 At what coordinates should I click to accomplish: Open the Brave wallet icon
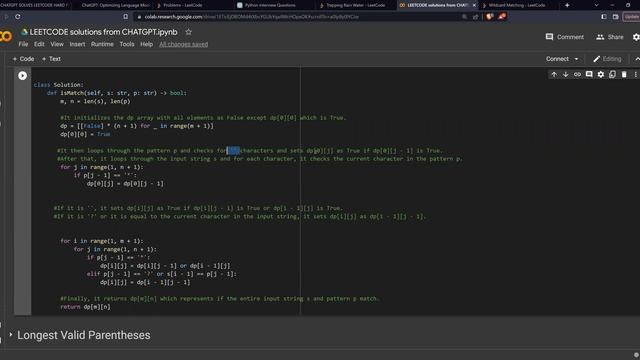(616, 17)
